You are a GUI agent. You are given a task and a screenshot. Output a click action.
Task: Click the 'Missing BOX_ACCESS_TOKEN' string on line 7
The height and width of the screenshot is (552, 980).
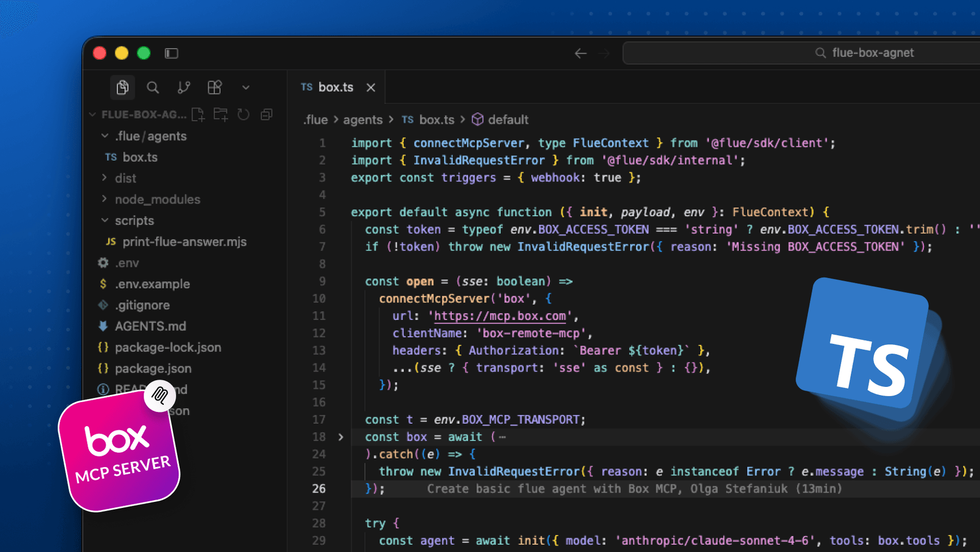point(816,247)
